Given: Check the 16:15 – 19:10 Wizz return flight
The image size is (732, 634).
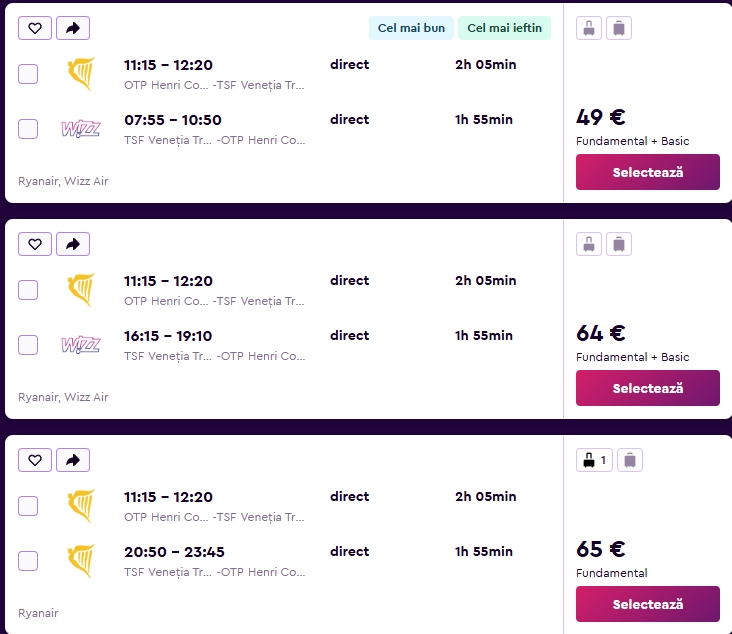Looking at the screenshot, I should click(28, 345).
